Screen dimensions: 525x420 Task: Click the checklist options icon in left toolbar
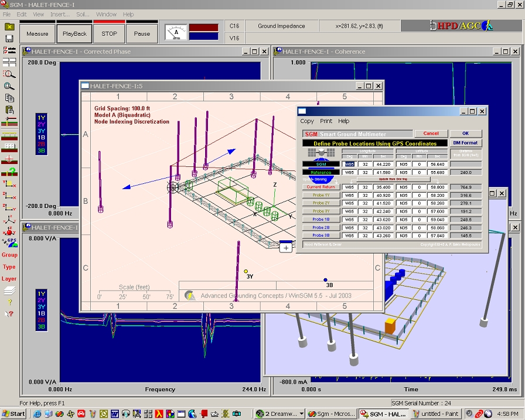[x=9, y=50]
